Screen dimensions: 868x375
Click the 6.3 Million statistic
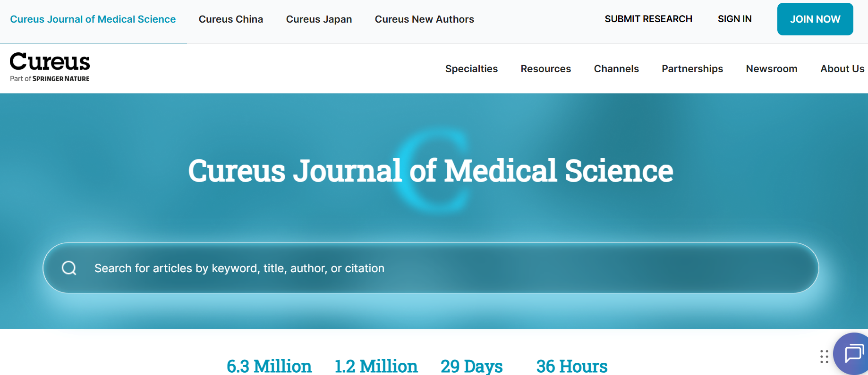pyautogui.click(x=269, y=366)
